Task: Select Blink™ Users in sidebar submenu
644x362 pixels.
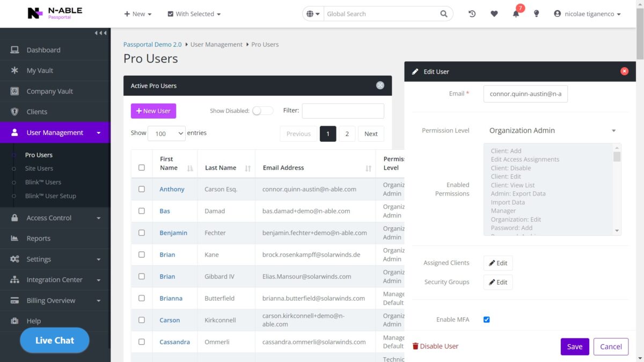Action: [x=43, y=182]
